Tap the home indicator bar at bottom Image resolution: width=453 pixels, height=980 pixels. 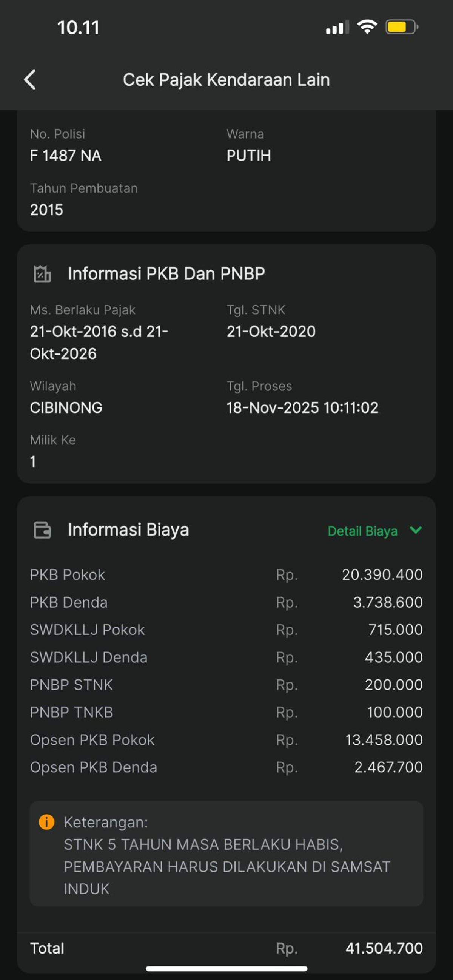coord(226,969)
